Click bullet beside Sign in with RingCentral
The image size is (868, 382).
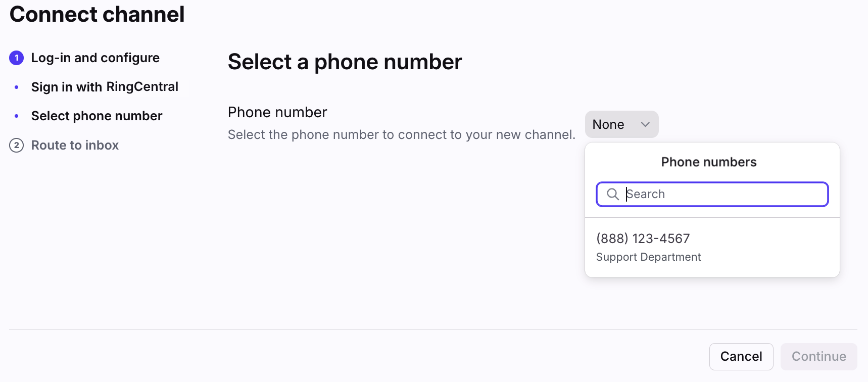pyautogui.click(x=17, y=87)
